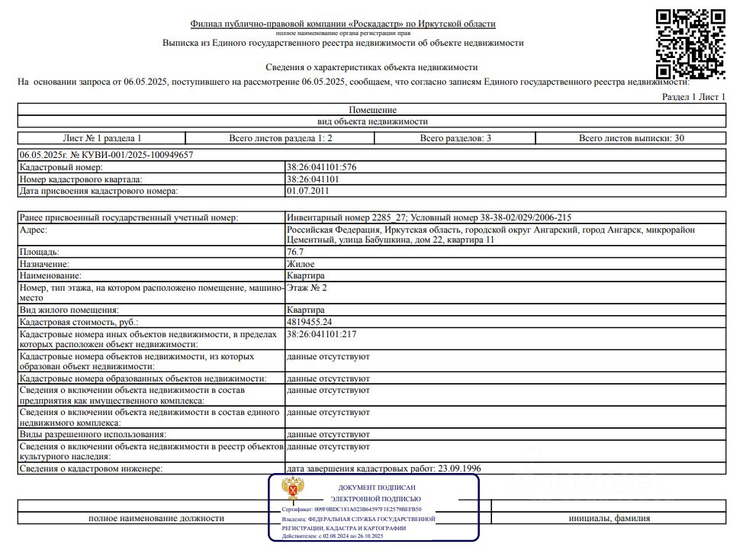Click the инициалы, фамилия signature field
The height and width of the screenshot is (560, 743).
(609, 518)
